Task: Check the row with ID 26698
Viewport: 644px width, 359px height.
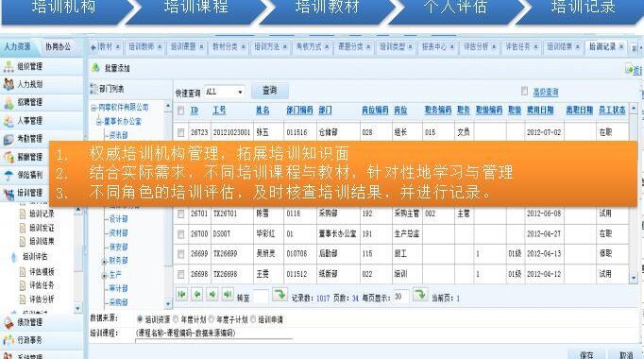Action: 180,274
